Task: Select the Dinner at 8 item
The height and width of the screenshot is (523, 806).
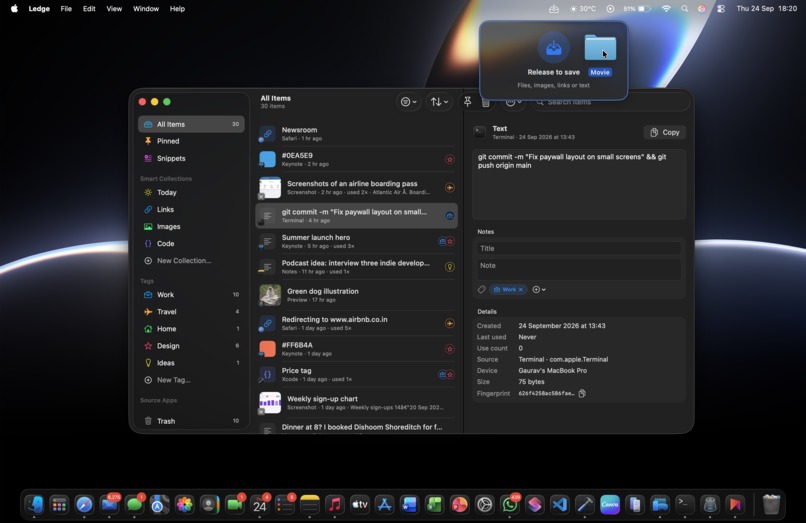Action: (x=356, y=428)
